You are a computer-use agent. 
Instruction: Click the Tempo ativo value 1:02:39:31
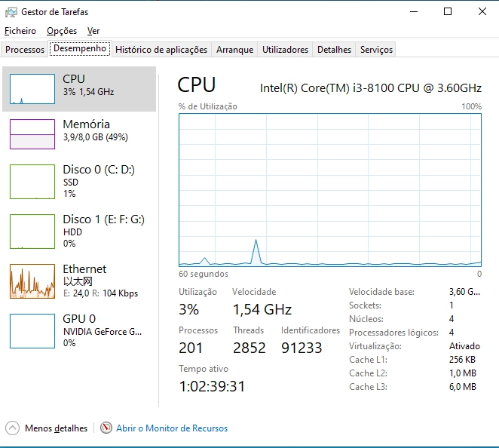click(213, 386)
